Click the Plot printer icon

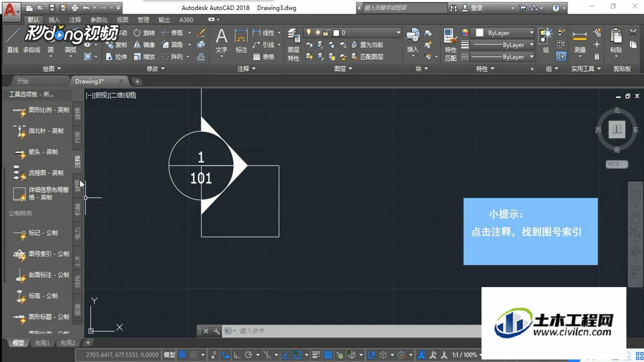coord(74,8)
